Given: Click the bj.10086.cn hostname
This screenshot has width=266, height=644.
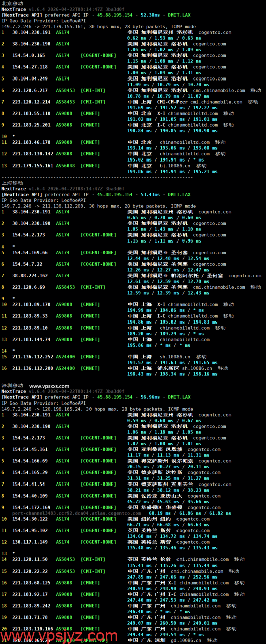Looking at the screenshot, I should 176,166.
